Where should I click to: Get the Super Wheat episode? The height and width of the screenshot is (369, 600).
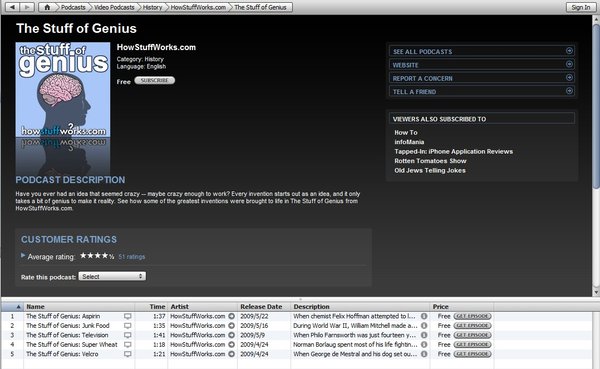(473, 345)
